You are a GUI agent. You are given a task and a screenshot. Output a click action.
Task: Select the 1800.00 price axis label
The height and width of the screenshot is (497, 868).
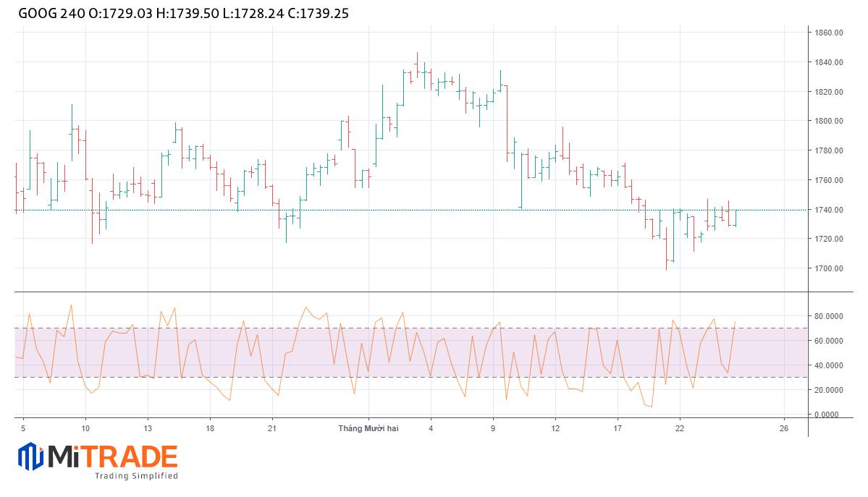[x=829, y=121]
